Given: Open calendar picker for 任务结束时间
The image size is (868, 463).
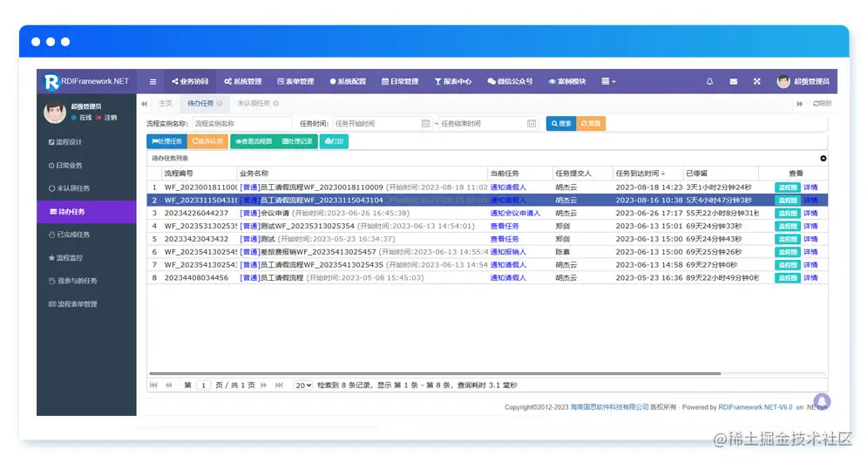Looking at the screenshot, I should click(x=532, y=124).
